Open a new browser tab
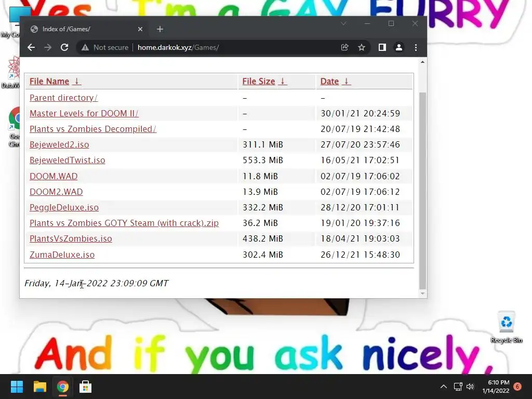Screen dimensions: 532x399 coord(160,29)
